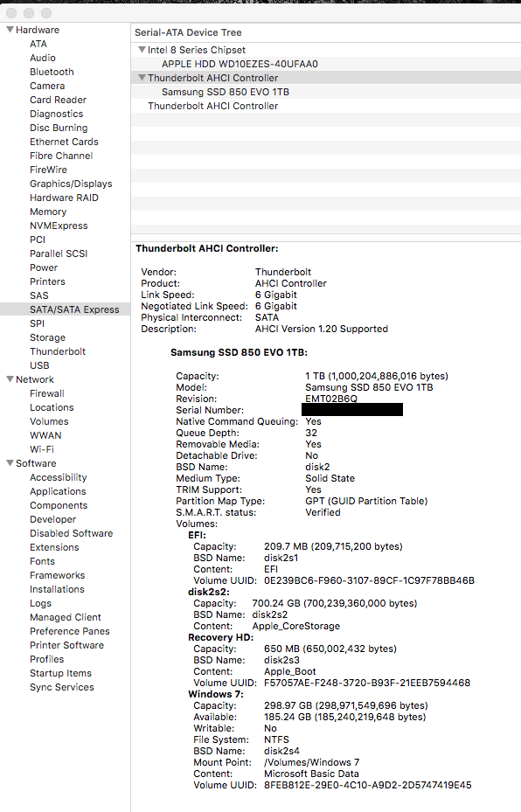Open Developer section

[x=52, y=519]
